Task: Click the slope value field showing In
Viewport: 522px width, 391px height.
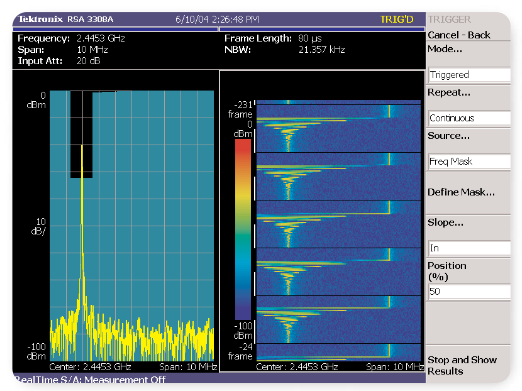Action: point(469,248)
